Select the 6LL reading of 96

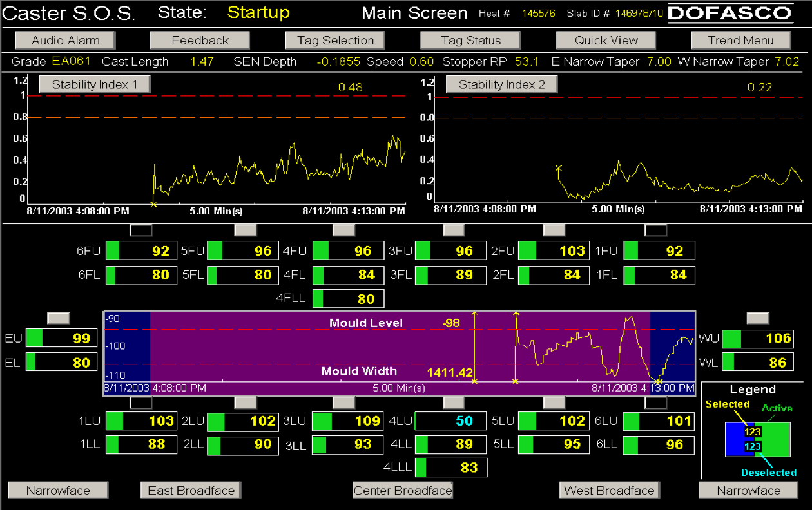[x=658, y=445]
